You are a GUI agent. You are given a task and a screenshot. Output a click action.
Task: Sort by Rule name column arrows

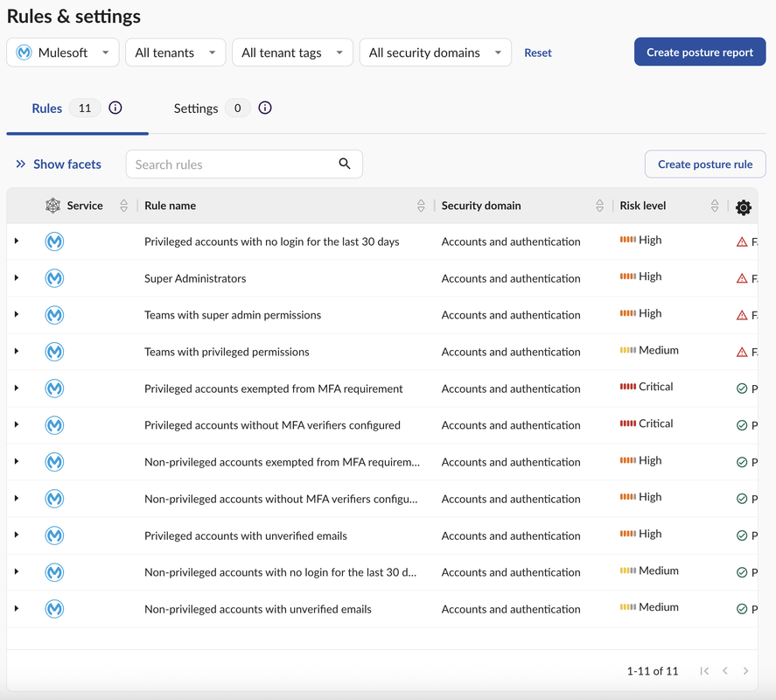tap(421, 206)
